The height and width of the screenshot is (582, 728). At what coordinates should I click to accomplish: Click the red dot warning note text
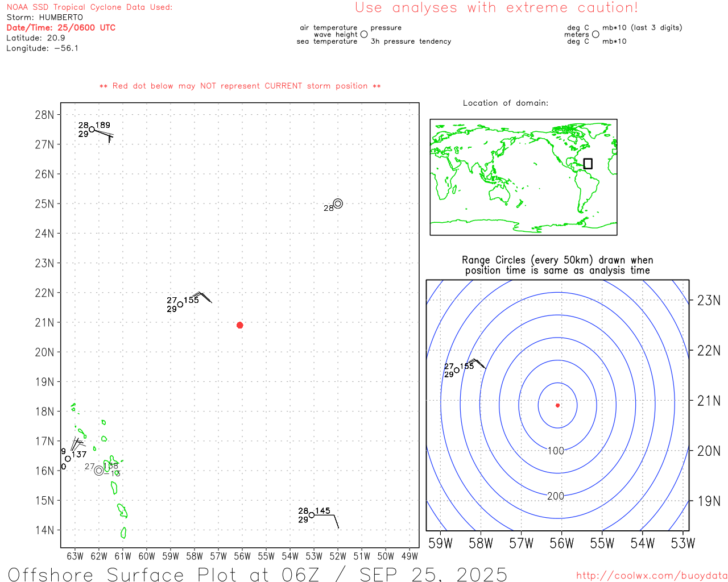point(240,86)
